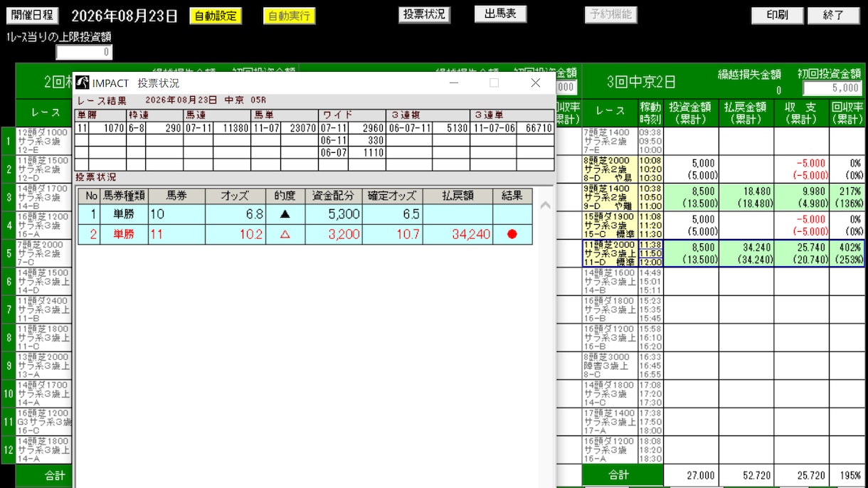This screenshot has height=488, width=868.
Task: Click the total 回収率 195% cell
Action: [x=847, y=475]
